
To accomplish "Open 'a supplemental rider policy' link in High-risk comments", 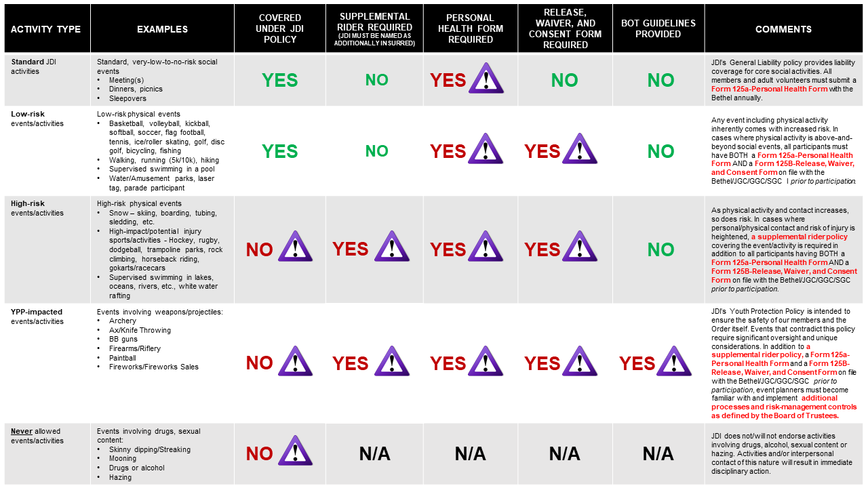I will tap(799, 237).
